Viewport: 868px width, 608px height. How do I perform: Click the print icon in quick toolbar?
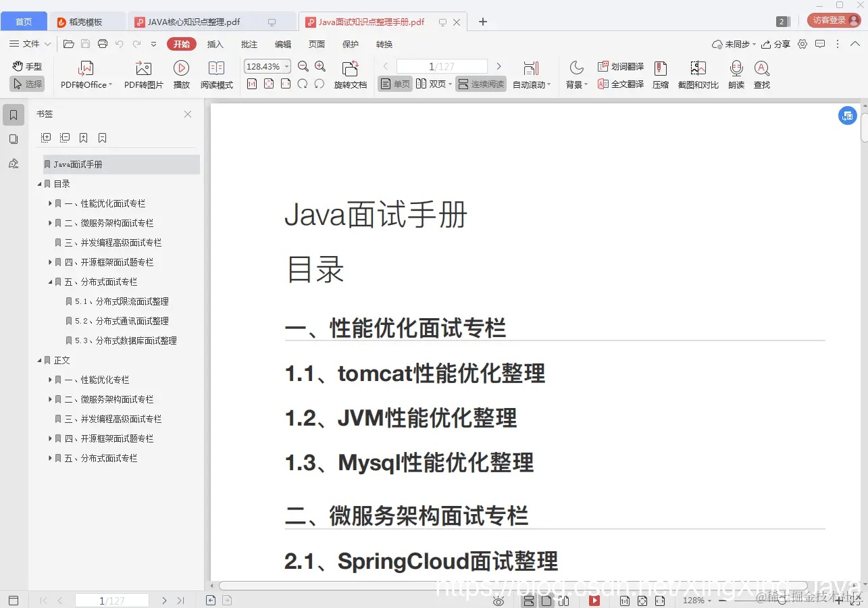click(103, 44)
